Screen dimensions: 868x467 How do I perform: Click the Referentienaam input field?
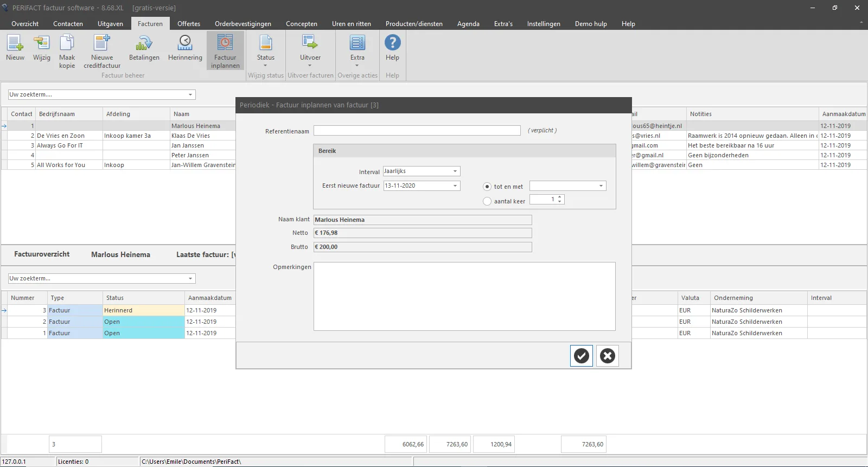(417, 131)
